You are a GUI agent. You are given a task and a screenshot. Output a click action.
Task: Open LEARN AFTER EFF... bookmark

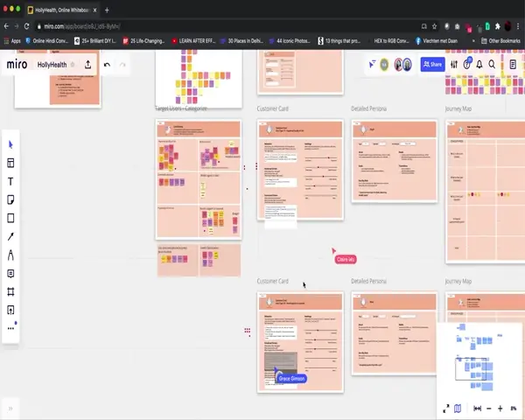[x=193, y=41]
